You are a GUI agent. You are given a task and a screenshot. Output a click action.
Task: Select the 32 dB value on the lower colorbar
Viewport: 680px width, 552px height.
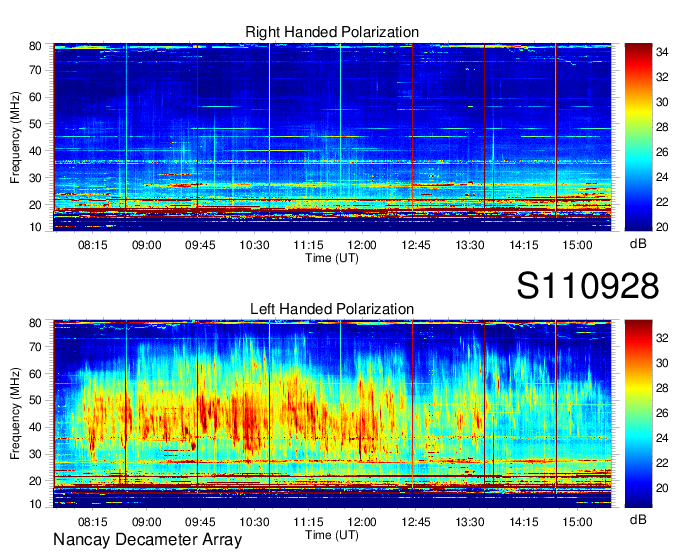click(x=662, y=338)
